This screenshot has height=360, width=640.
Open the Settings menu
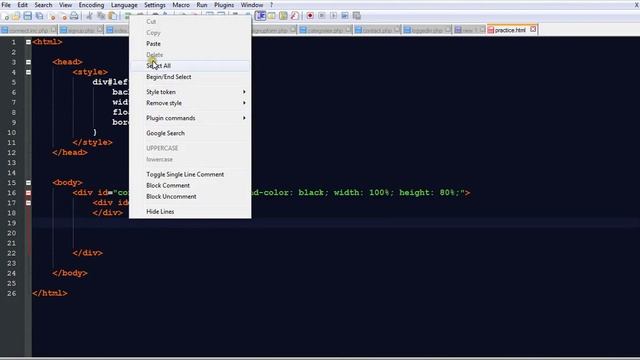[x=155, y=5]
